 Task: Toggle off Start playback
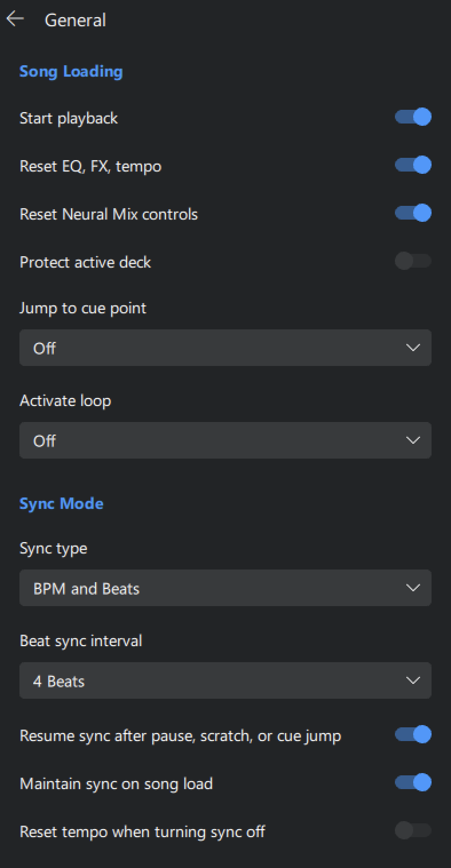(413, 117)
